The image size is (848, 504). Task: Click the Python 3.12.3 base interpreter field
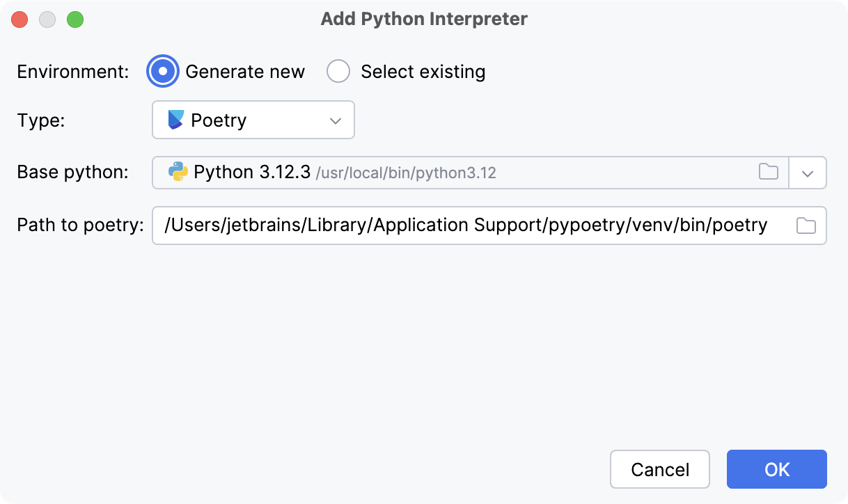453,173
